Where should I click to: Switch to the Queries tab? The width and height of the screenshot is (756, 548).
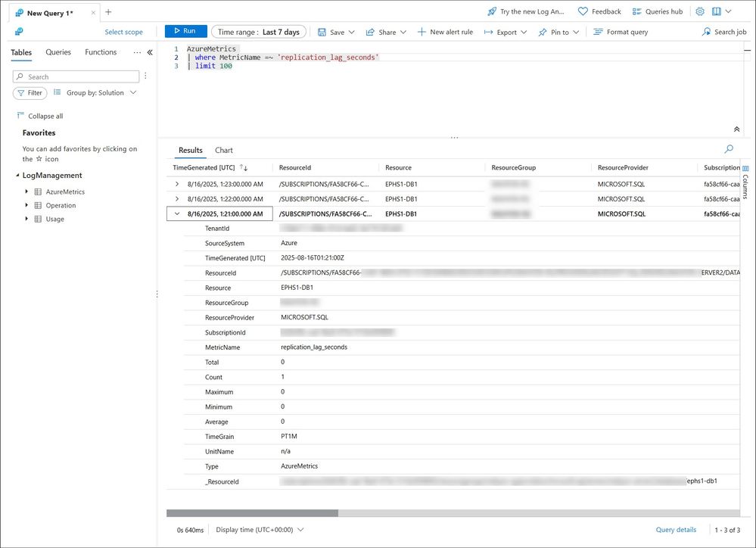[x=58, y=52]
